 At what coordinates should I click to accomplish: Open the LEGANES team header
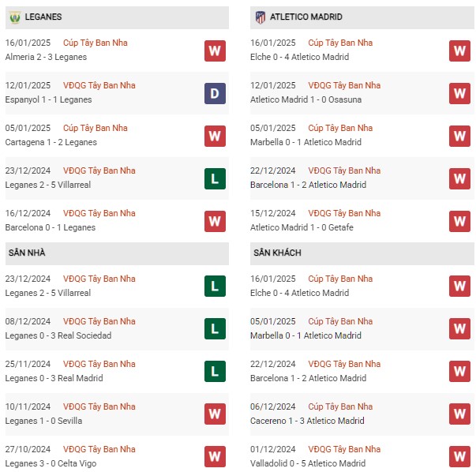pos(117,17)
